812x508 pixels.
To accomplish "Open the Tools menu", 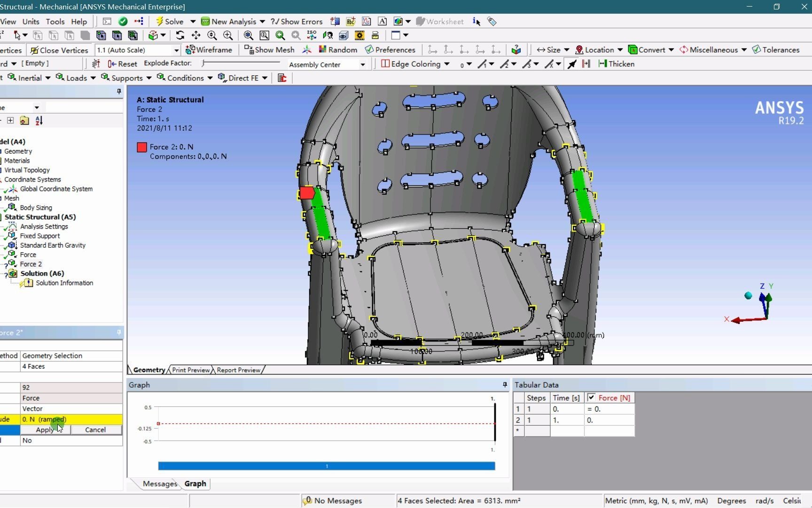I will 55,21.
